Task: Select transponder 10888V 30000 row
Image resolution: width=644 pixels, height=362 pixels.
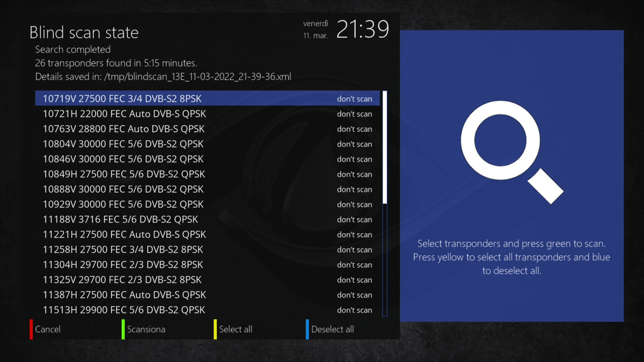Action: [x=207, y=189]
